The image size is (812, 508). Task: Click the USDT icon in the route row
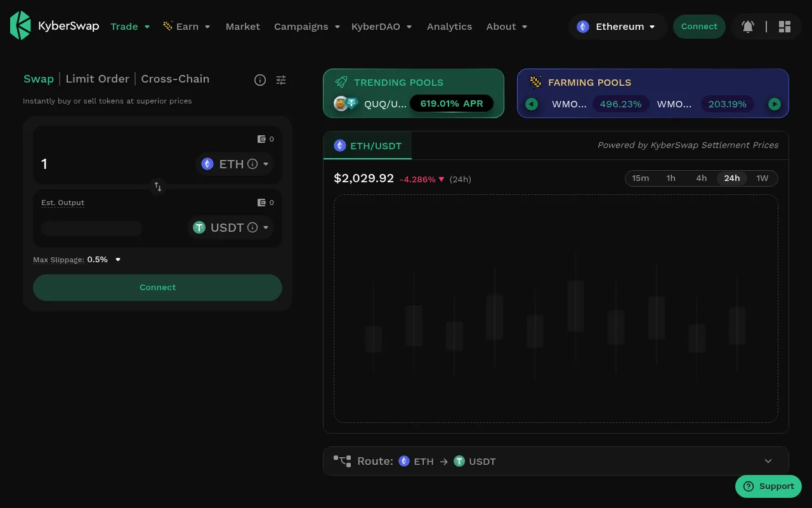click(459, 461)
